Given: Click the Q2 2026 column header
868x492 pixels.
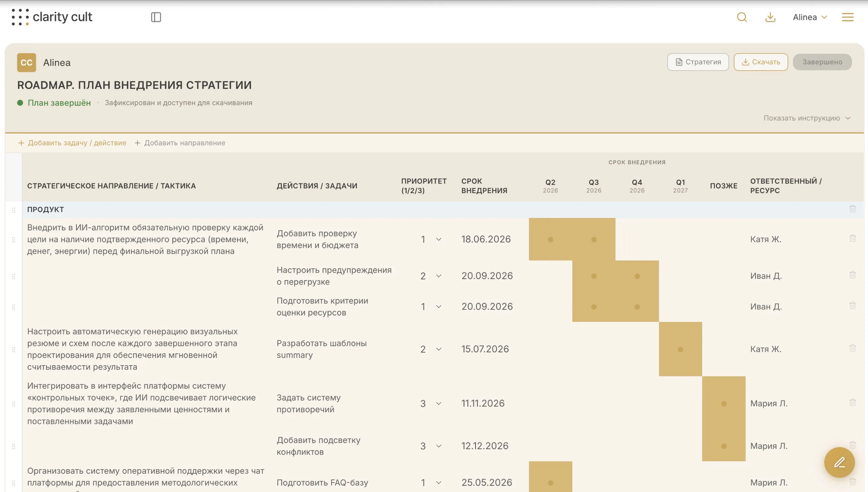Looking at the screenshot, I should tap(550, 186).
